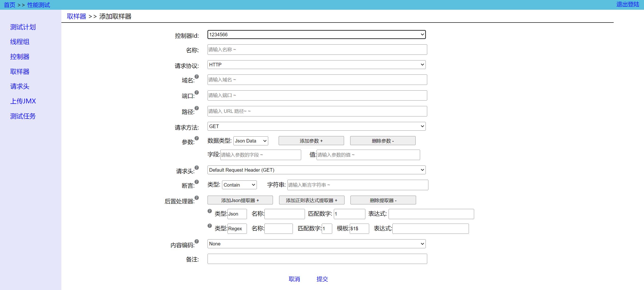The width and height of the screenshot is (644, 290).
Task: Open 测试计划 in the sidebar
Action: (23, 27)
